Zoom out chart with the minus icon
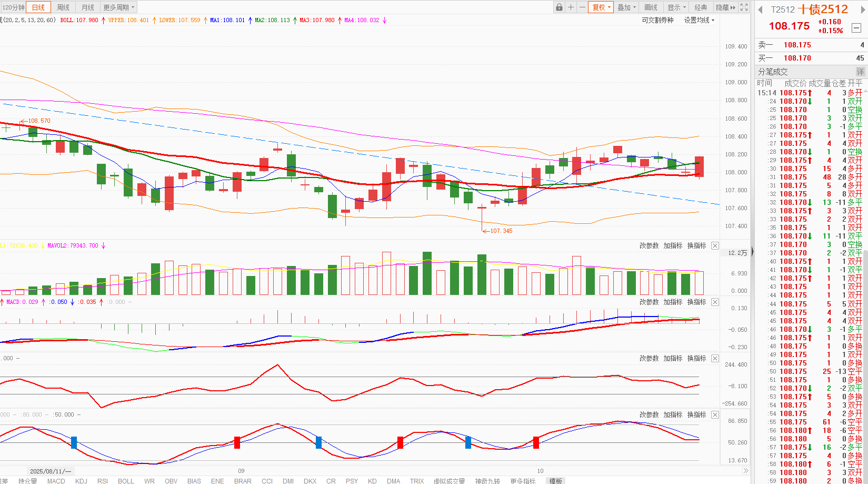This screenshot has height=484, width=868. (582, 7)
